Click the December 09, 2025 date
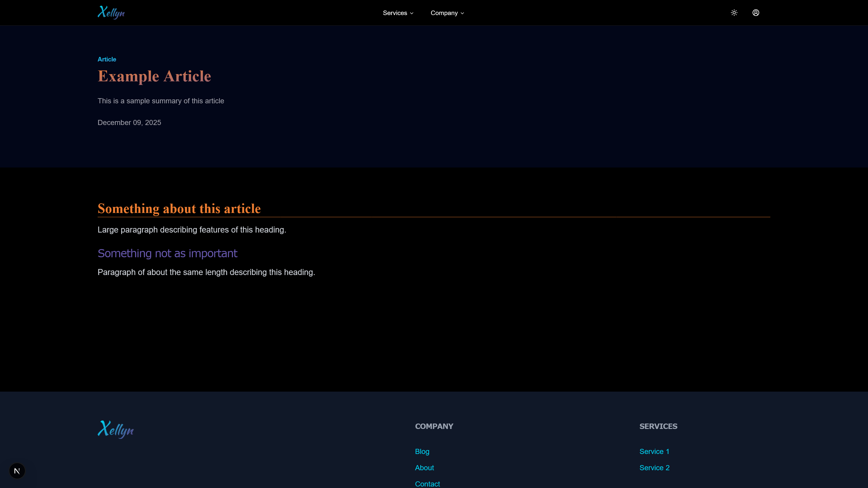 pyautogui.click(x=129, y=123)
